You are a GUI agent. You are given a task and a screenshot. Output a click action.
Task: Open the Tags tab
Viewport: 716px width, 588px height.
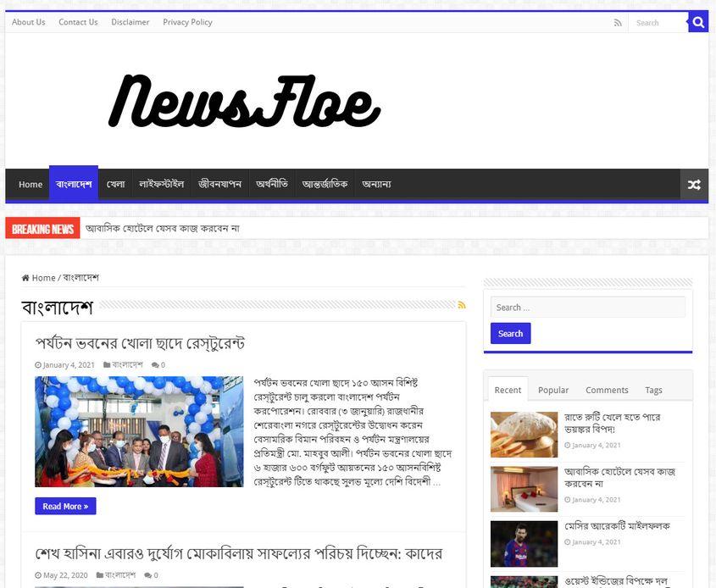coord(653,390)
